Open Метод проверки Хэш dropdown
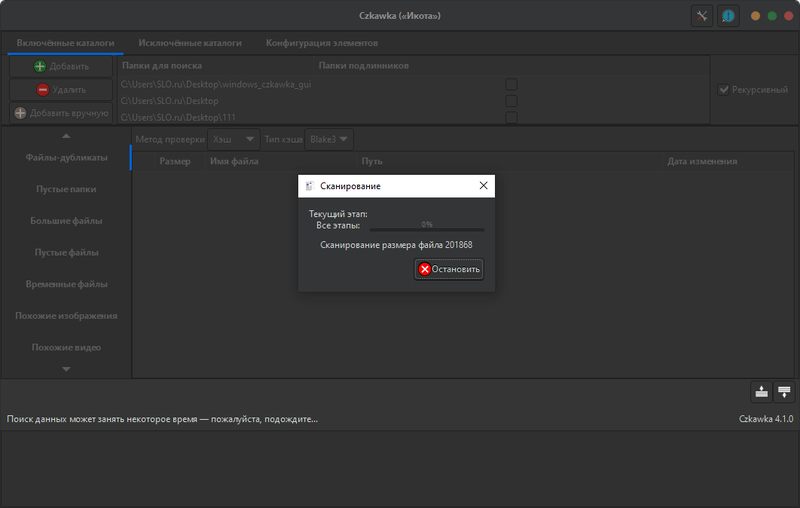Screen dimensions: 800x508 click(233, 139)
